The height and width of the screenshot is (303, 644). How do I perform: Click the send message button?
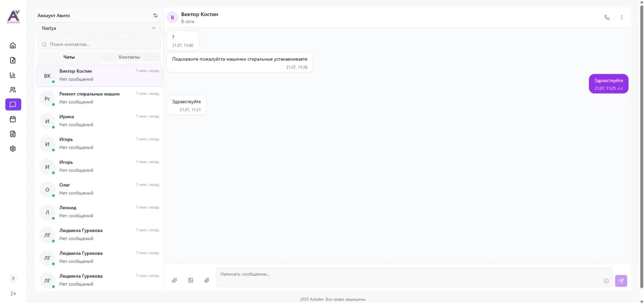point(621,281)
